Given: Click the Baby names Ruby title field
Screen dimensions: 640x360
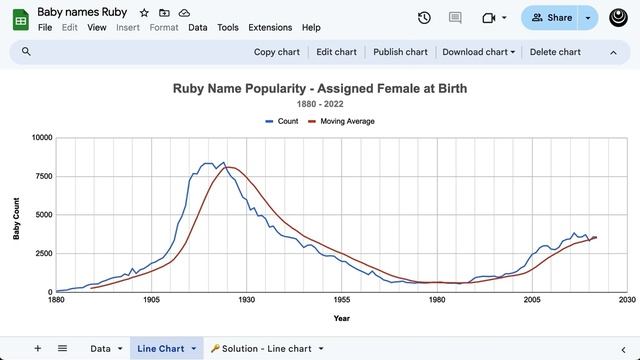Looking at the screenshot, I should pyautogui.click(x=82, y=12).
